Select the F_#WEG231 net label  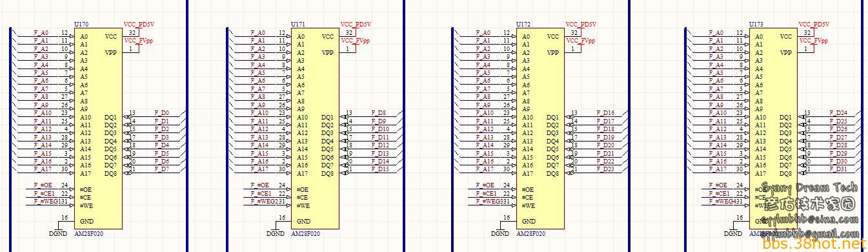(x=268, y=202)
